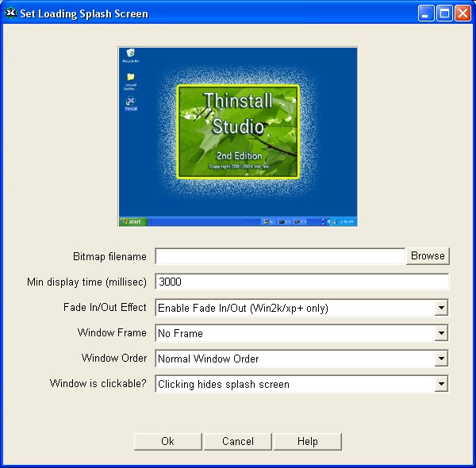
Task: Focus the Bitmap filename field
Action: (280, 256)
